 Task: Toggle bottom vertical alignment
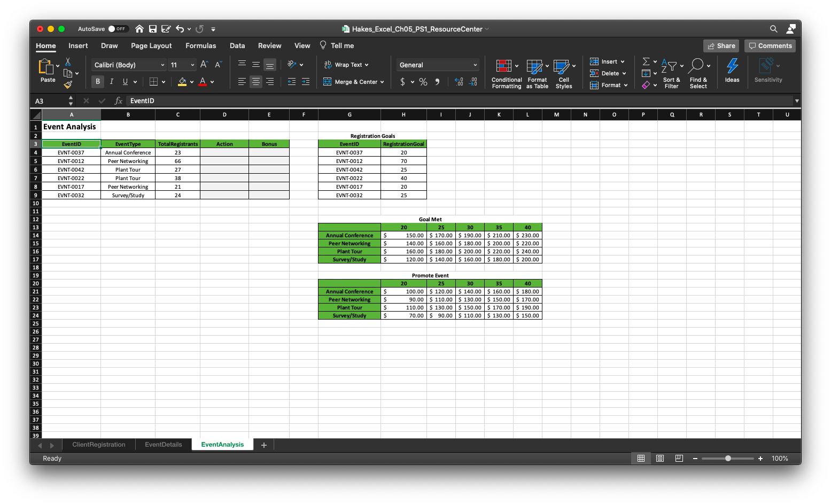(x=270, y=65)
